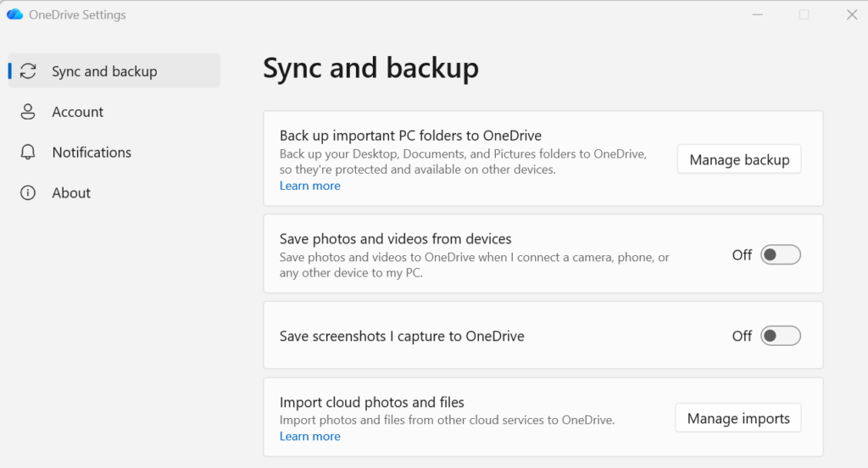Click the Off label beside screenshots toggle
This screenshot has height=468, width=868.
pos(742,337)
